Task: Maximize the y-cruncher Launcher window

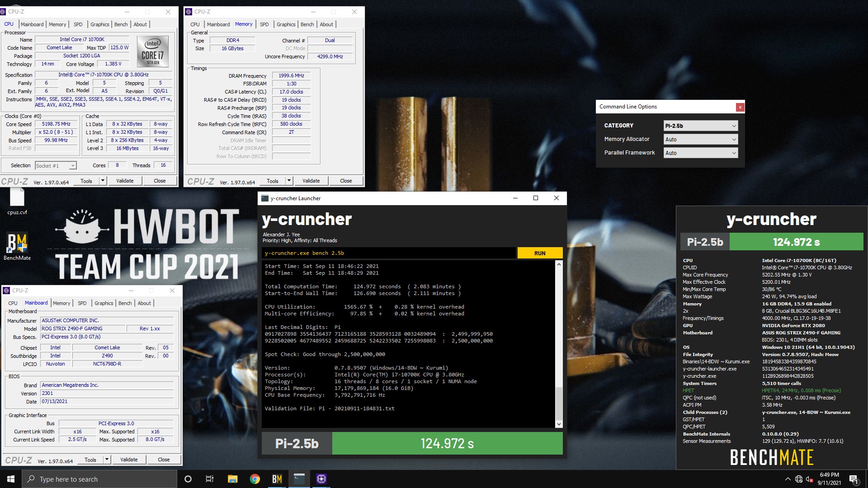Action: 536,198
